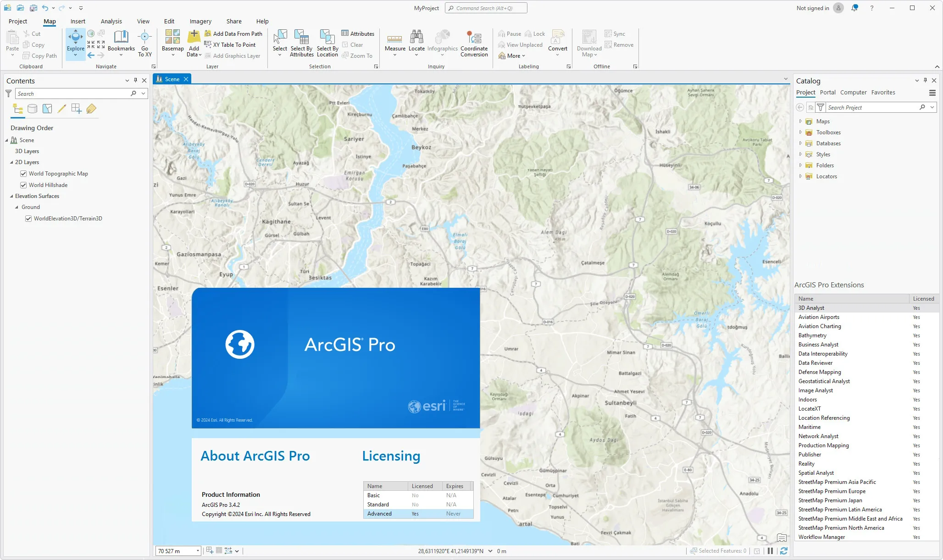The width and height of the screenshot is (943, 560).
Task: Click the Convert labels icon
Action: [558, 37]
